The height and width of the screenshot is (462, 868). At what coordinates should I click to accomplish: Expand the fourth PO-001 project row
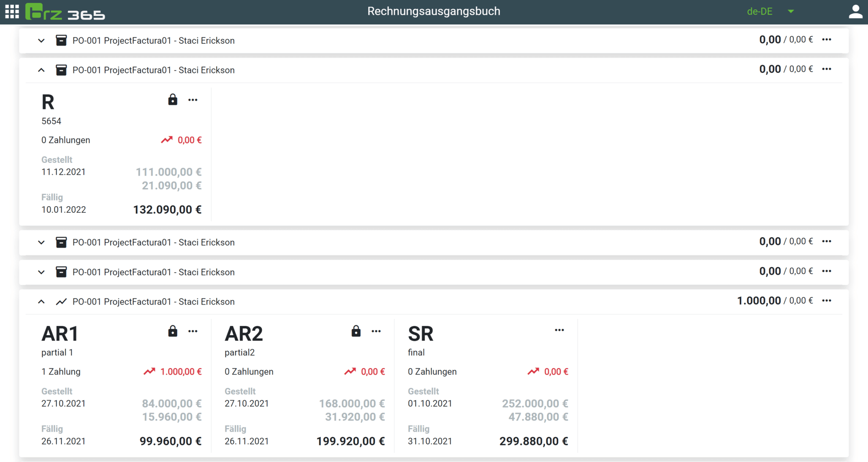click(x=41, y=272)
